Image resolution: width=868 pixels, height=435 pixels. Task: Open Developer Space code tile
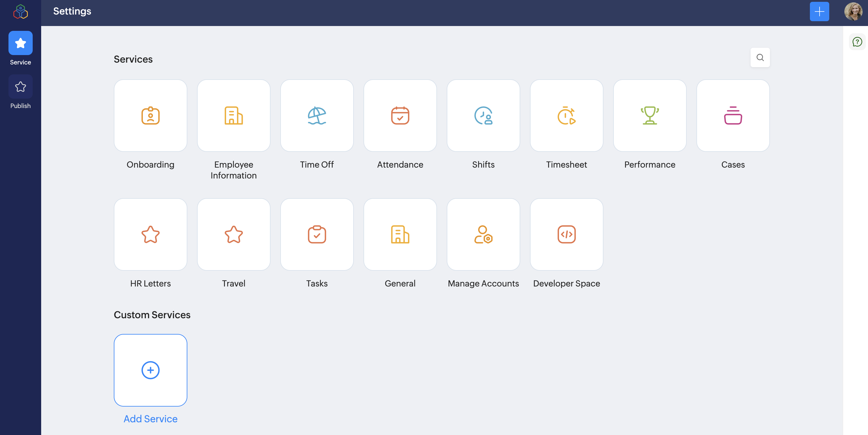[x=567, y=234]
